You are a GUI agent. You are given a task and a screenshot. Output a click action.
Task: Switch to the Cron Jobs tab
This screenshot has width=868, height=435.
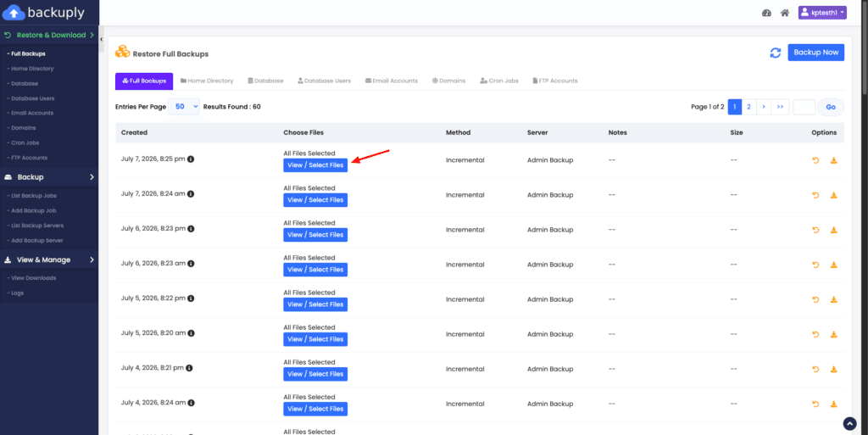point(499,81)
